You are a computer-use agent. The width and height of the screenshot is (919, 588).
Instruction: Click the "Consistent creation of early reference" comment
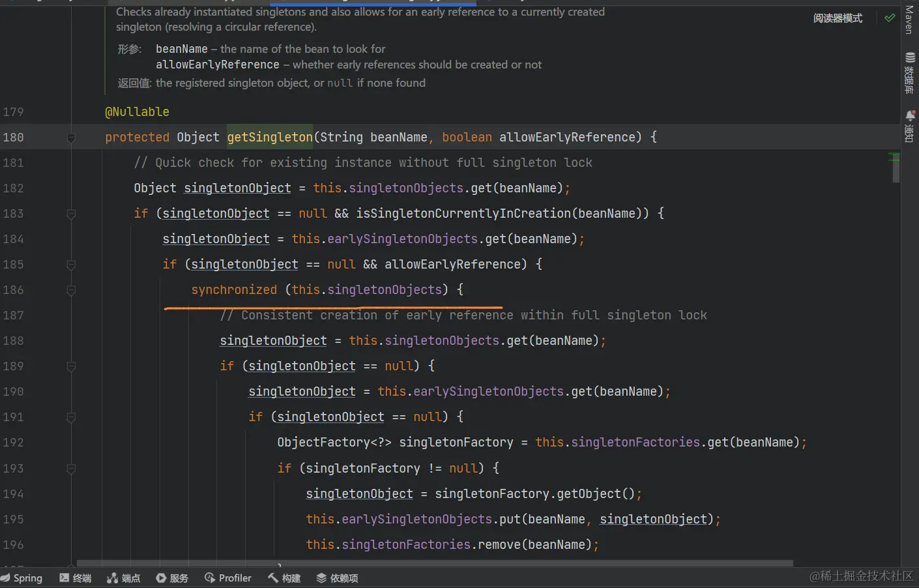(463, 316)
